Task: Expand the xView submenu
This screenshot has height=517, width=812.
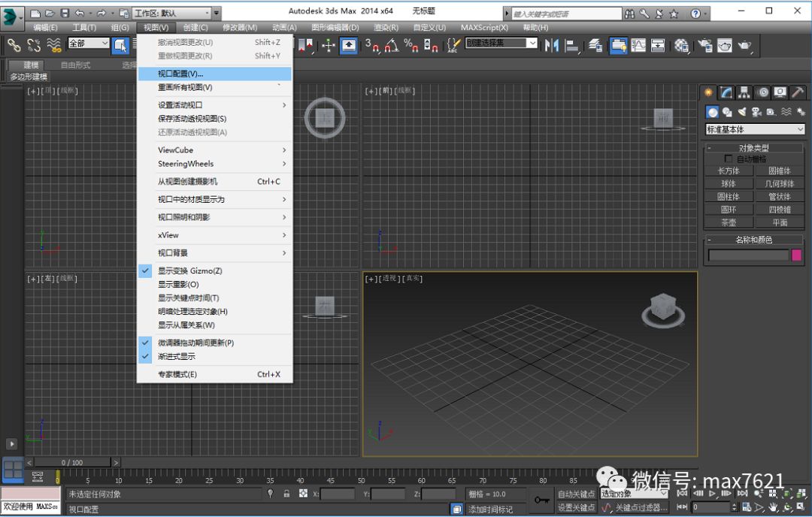Action: point(215,235)
